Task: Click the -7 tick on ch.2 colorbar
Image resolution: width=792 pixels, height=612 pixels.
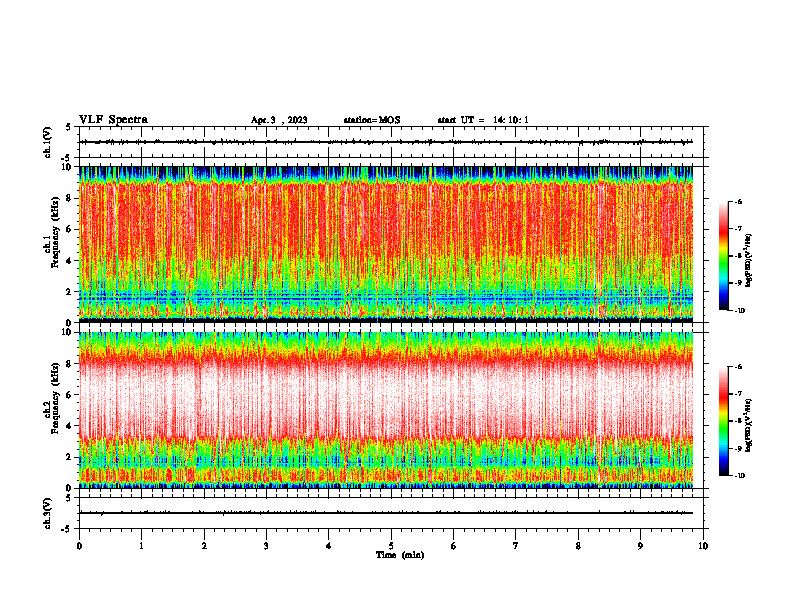Action: pyautogui.click(x=738, y=394)
